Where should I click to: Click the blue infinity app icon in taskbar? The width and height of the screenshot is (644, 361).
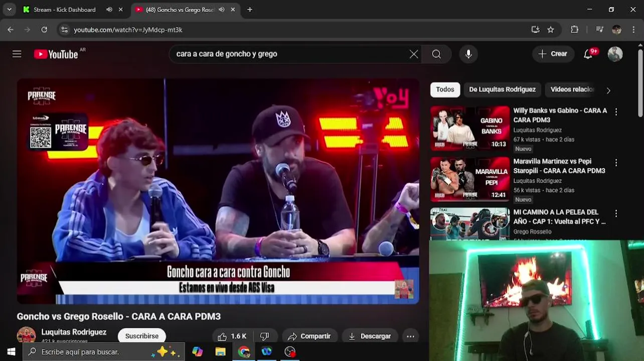point(267,351)
